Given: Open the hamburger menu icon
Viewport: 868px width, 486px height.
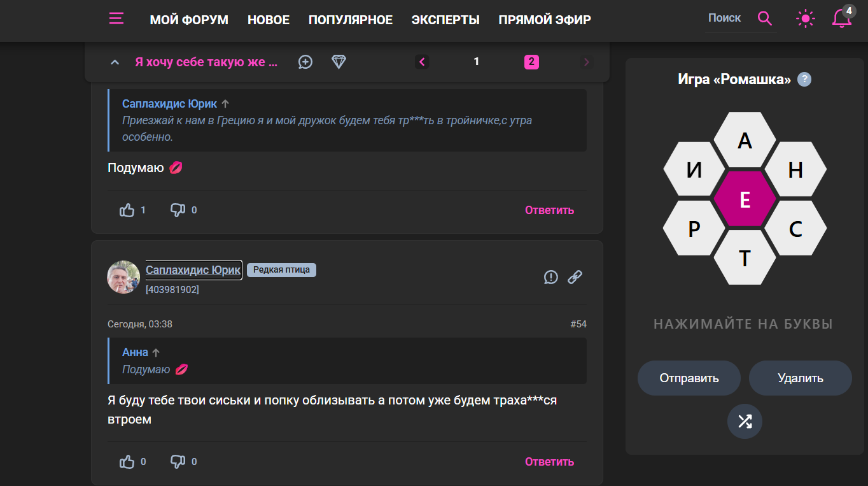Looking at the screenshot, I should (x=116, y=18).
